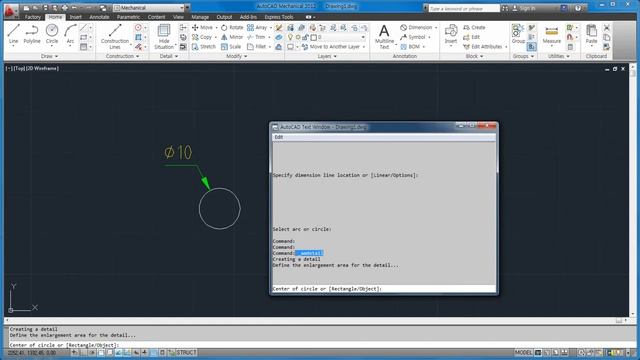Click the Text Window command input line
640x360 pixels.
tap(384, 289)
